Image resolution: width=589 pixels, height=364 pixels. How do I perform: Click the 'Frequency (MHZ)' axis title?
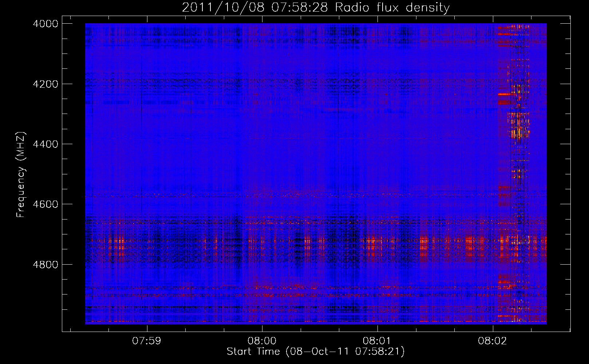[21, 175]
